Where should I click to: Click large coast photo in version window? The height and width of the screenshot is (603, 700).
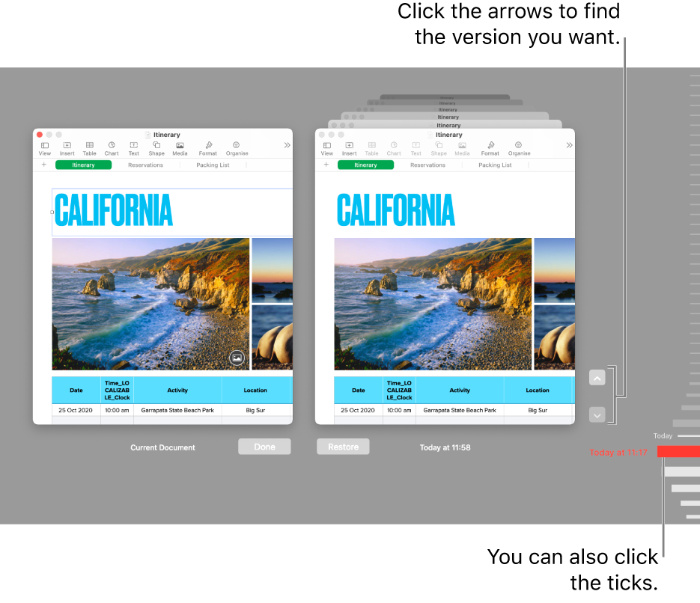433,304
